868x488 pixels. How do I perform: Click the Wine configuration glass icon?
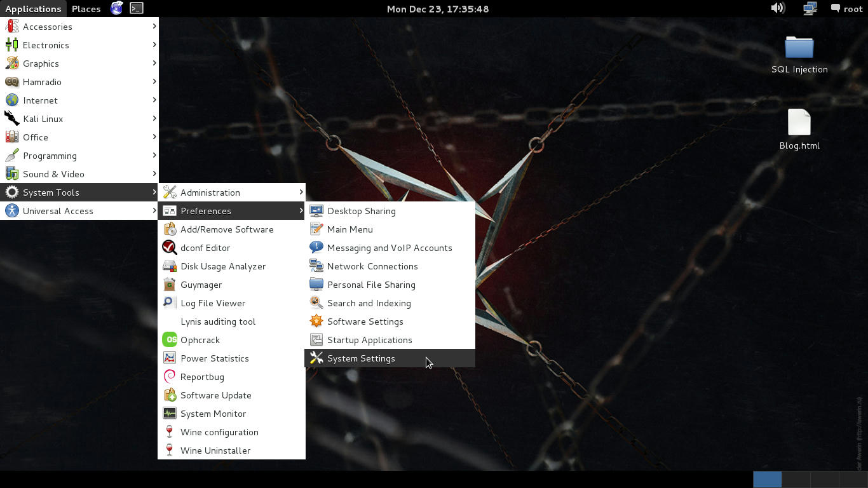click(170, 432)
